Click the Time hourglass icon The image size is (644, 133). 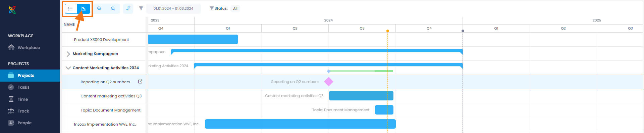(x=11, y=99)
